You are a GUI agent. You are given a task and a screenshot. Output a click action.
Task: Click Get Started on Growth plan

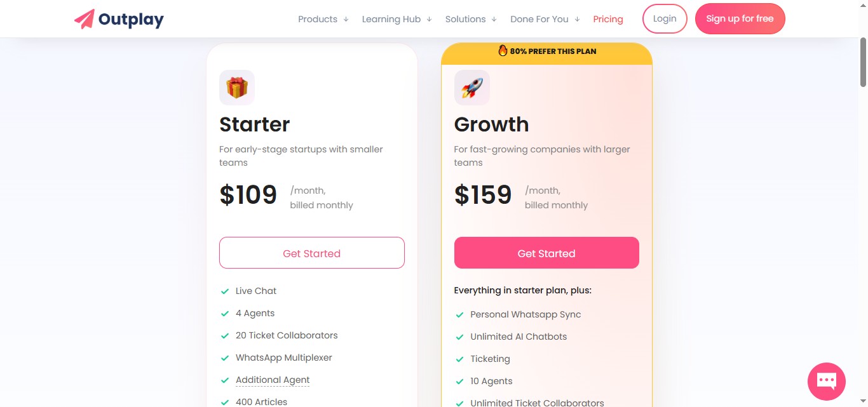(546, 253)
